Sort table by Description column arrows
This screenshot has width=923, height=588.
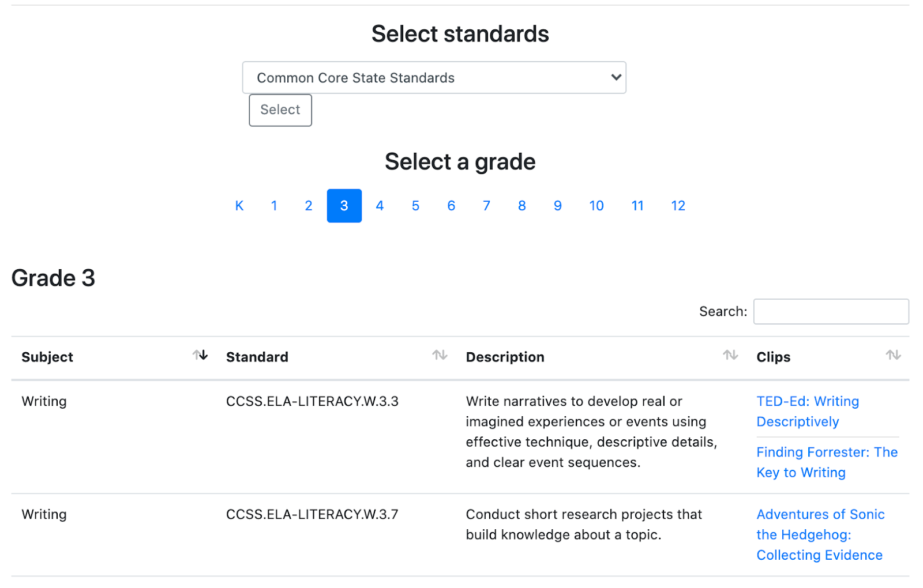coord(730,355)
